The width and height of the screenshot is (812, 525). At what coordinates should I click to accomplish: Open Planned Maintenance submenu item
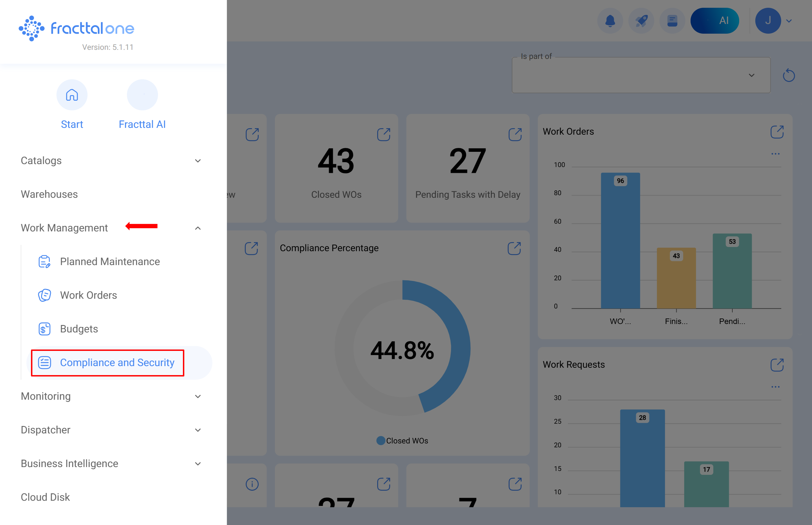110,262
